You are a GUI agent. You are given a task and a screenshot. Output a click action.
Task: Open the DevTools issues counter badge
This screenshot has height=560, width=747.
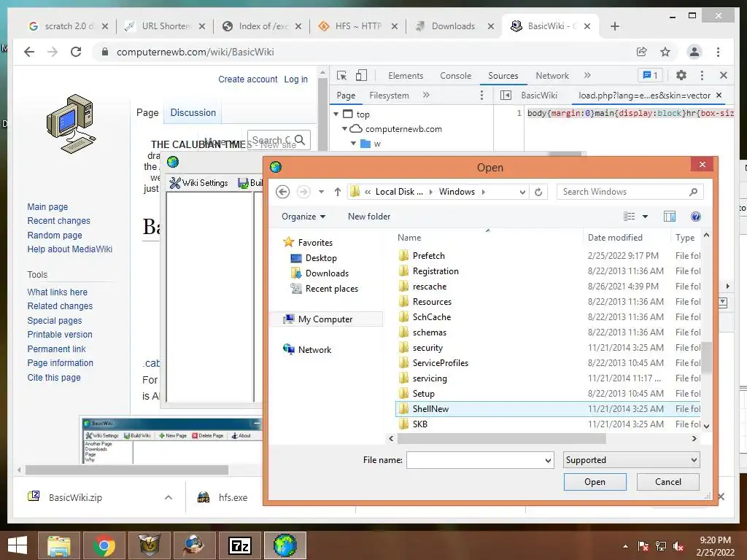point(650,75)
